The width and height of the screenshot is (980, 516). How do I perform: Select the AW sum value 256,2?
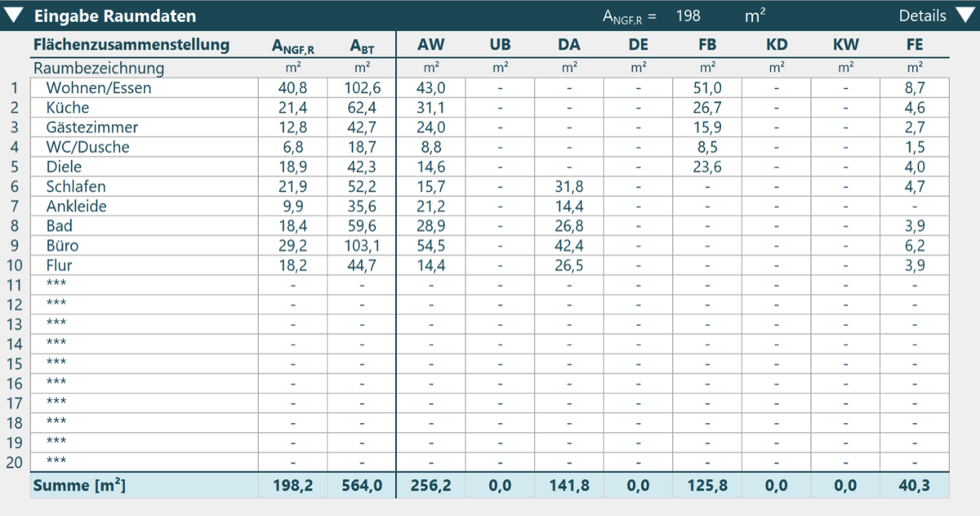[430, 486]
